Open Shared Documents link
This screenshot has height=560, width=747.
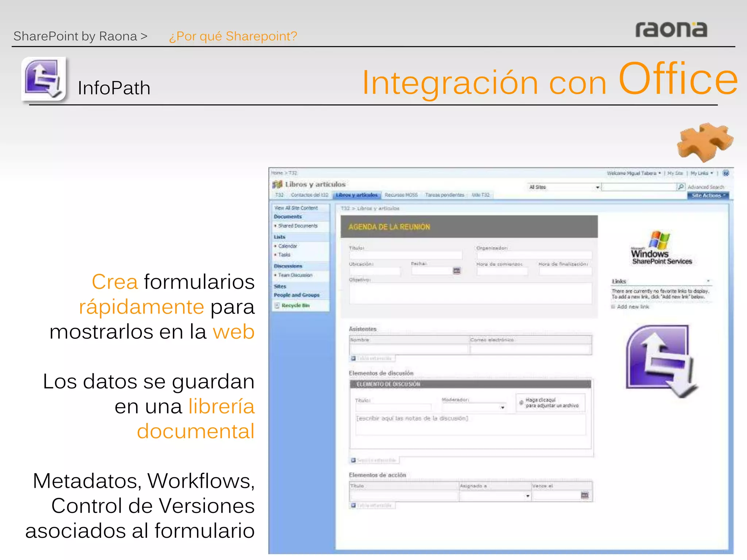298,226
